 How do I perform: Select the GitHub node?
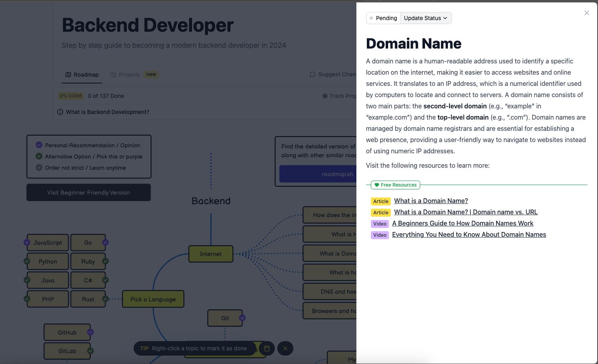pyautogui.click(x=67, y=333)
